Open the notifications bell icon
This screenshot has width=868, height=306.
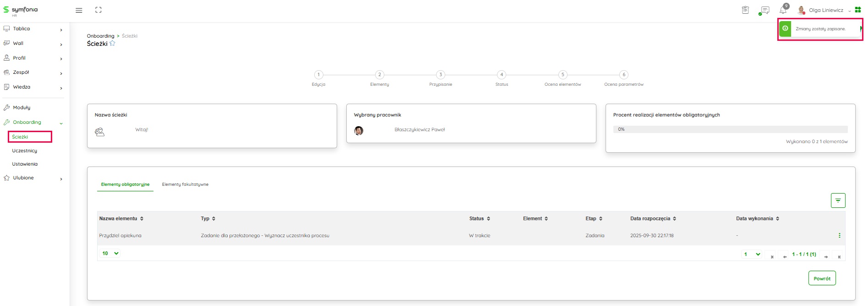pyautogui.click(x=783, y=10)
